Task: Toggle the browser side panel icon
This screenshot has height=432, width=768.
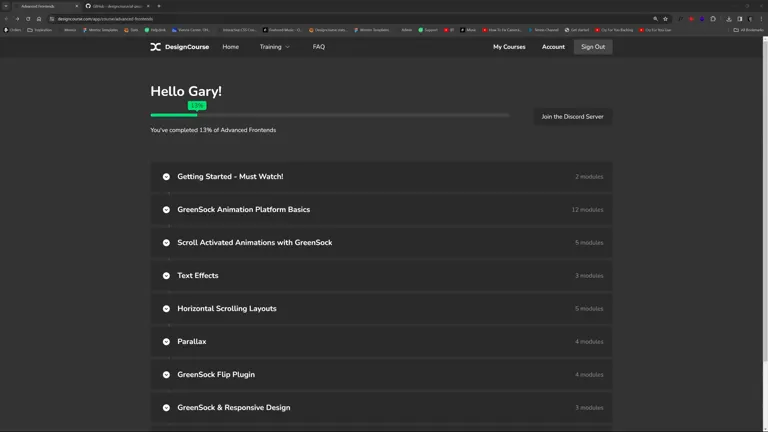Action: [x=740, y=19]
